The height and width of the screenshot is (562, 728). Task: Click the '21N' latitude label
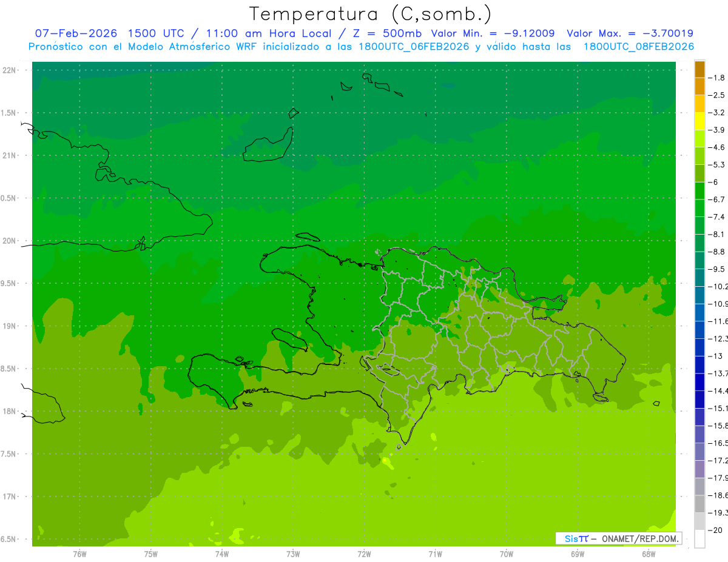coord(10,155)
